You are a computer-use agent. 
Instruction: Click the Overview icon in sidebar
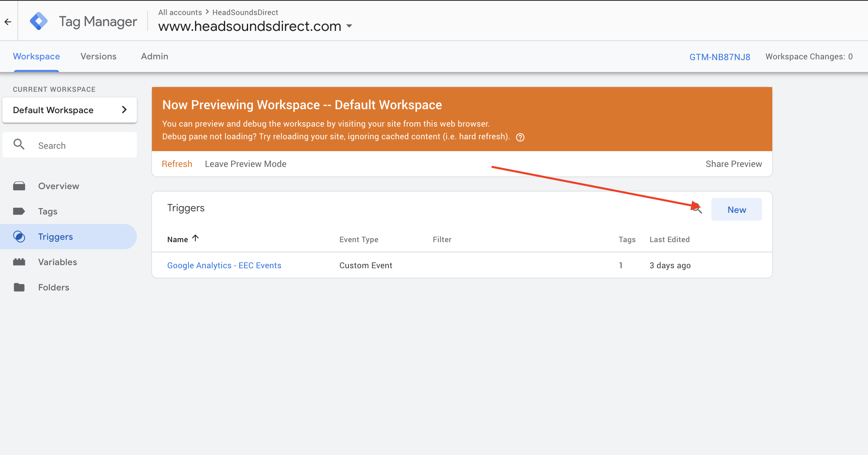coord(19,186)
